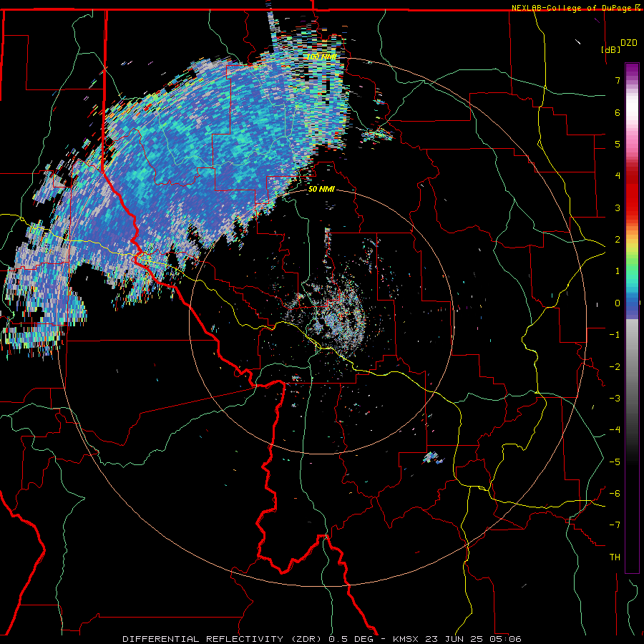Click the -2 dB value on color scale

tap(615, 367)
